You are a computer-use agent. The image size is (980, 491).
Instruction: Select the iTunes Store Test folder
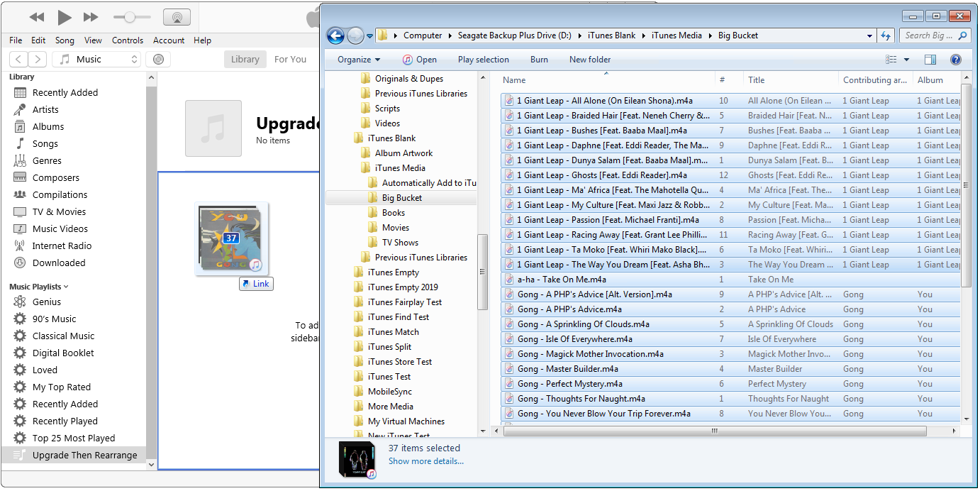[x=399, y=362]
